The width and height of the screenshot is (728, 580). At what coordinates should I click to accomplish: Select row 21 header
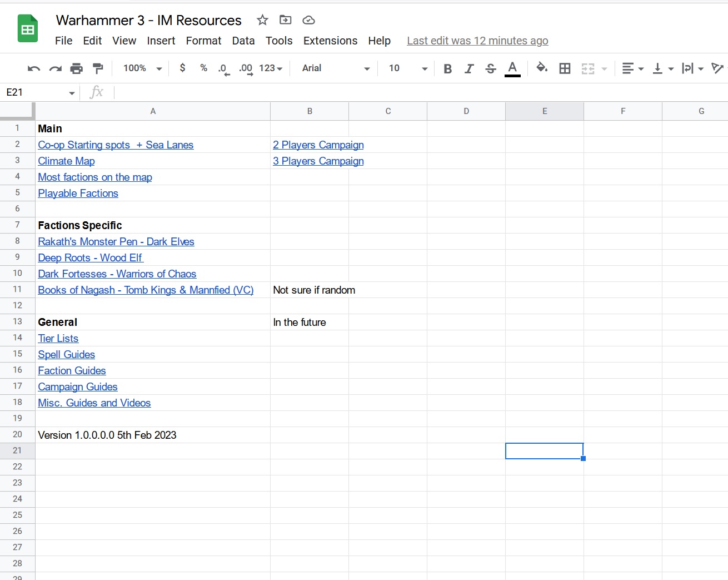click(17, 451)
